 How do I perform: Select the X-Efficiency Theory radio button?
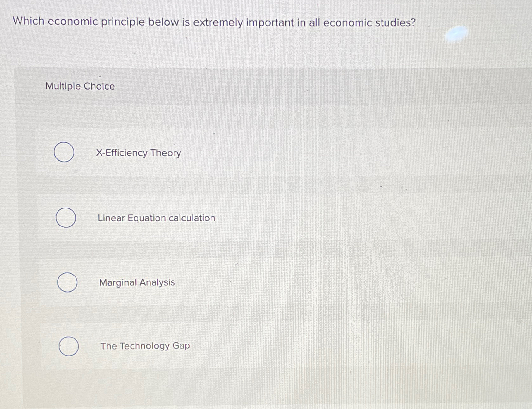(64, 152)
